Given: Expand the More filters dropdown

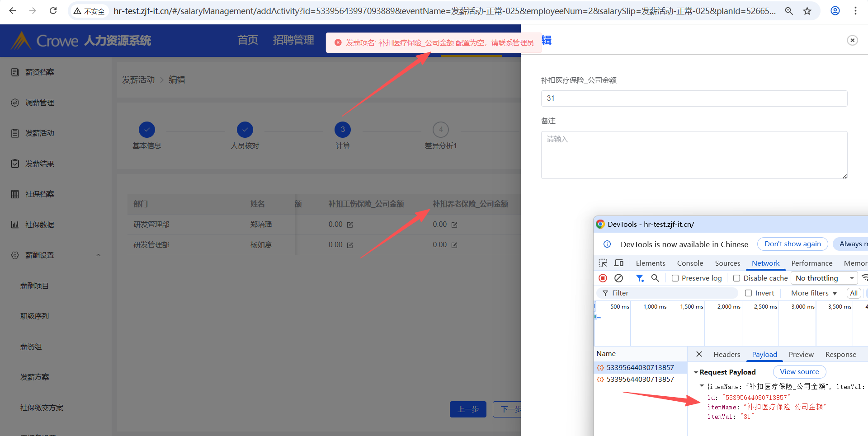Looking at the screenshot, I should pos(814,293).
